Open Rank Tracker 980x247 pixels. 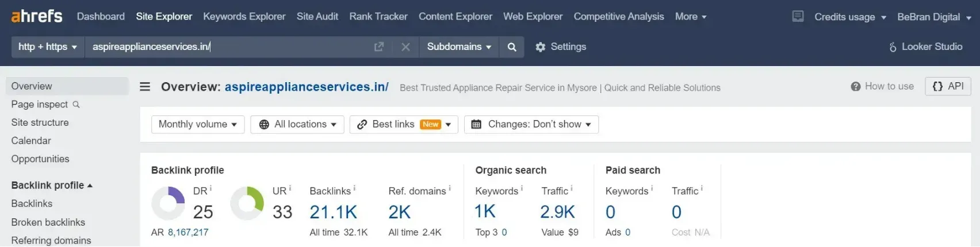point(378,17)
